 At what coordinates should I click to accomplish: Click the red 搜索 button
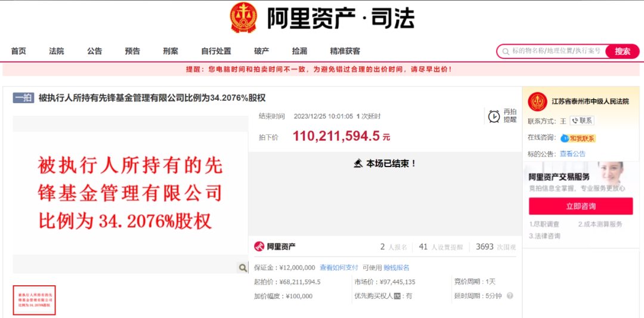tap(622, 51)
